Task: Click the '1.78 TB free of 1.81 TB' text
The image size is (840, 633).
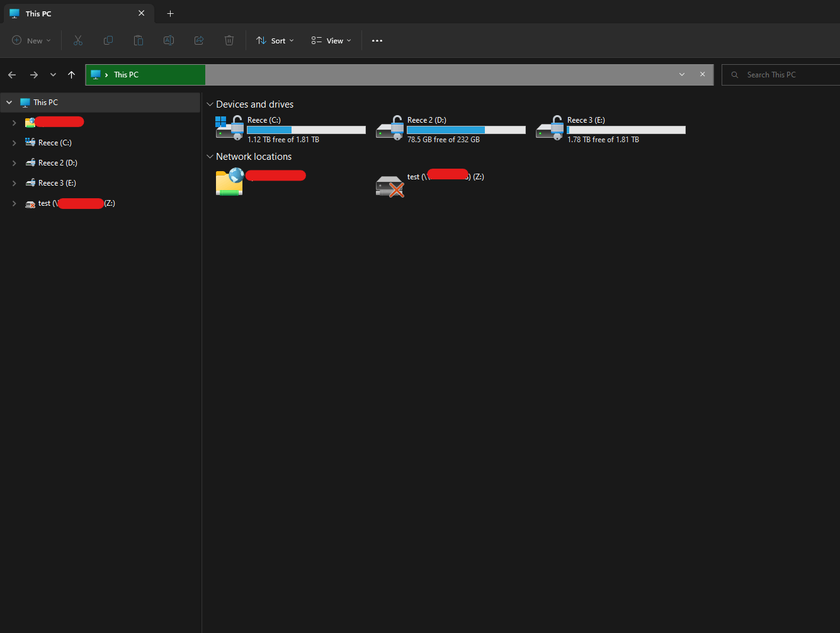Action: tap(603, 140)
